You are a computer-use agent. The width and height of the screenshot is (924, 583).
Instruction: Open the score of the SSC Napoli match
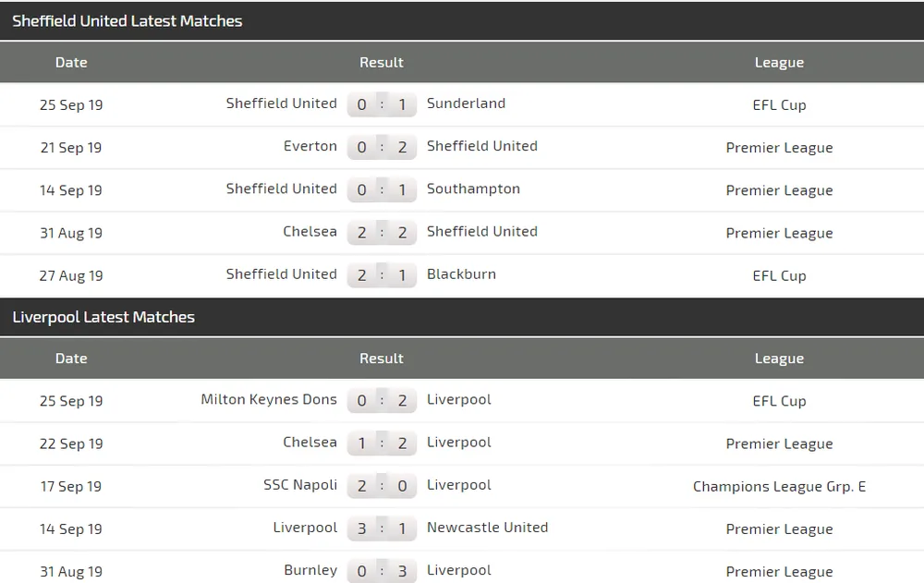(x=382, y=486)
